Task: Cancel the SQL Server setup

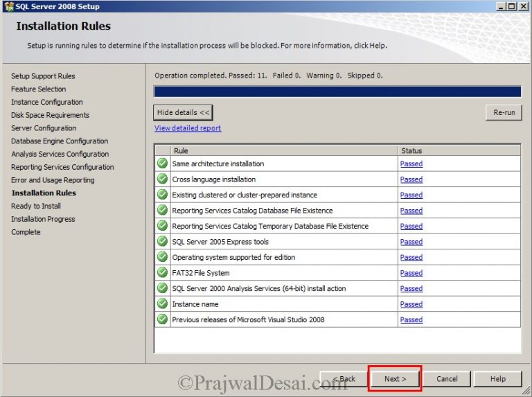Action: pos(447,379)
